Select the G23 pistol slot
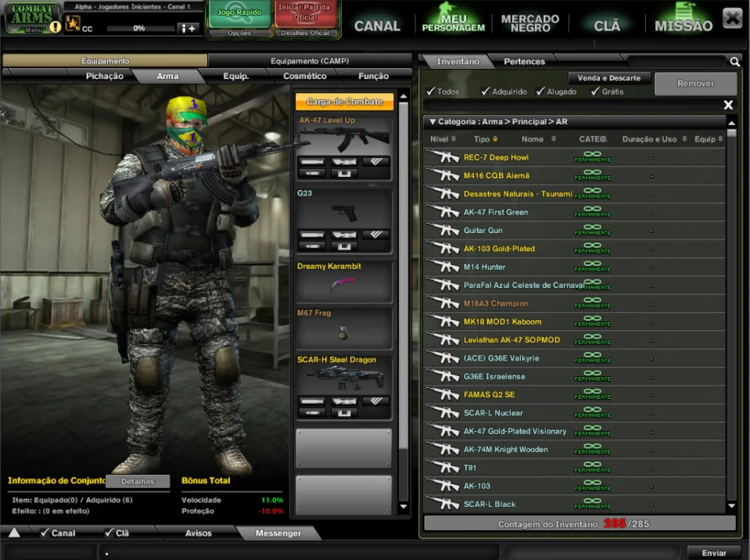Screen dimensions: 750x560 [343, 213]
